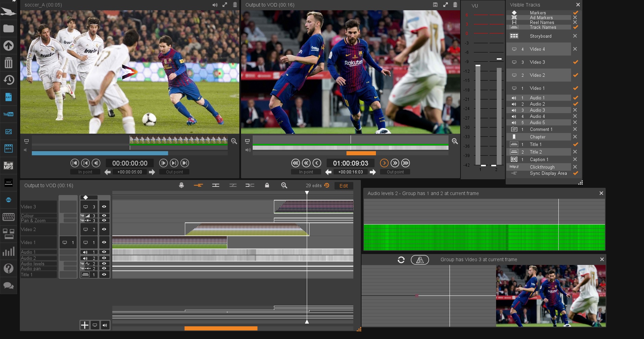Screen dimensions: 644x339
Task: Click the Video 3 frame thumbnail bottom right
Action: [x=551, y=295]
